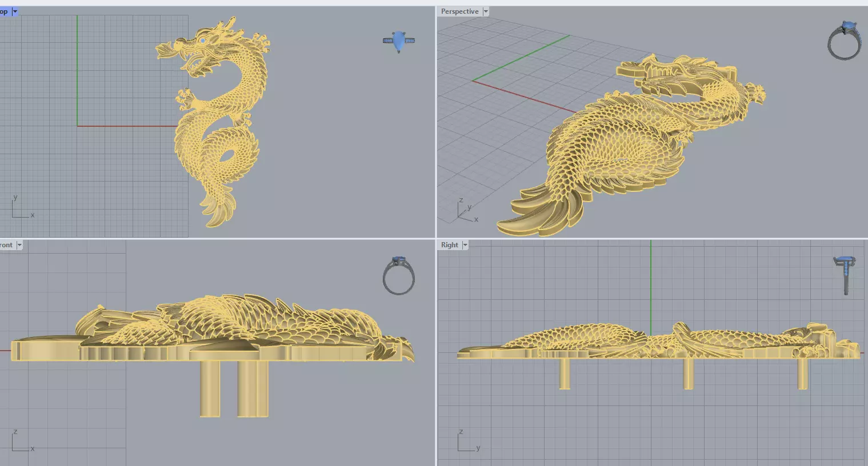Open the Perspective viewport dropdown arrow
This screenshot has width=868, height=466.
click(x=486, y=11)
